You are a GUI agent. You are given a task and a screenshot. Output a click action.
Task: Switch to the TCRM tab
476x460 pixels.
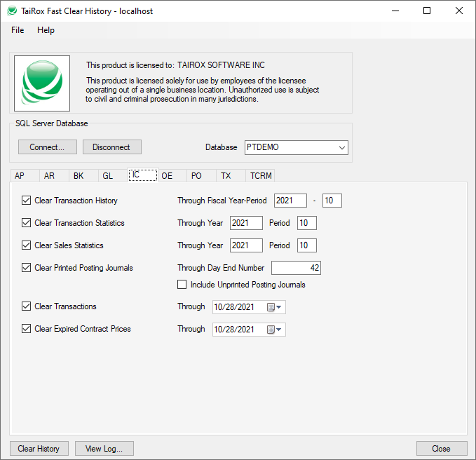(260, 176)
